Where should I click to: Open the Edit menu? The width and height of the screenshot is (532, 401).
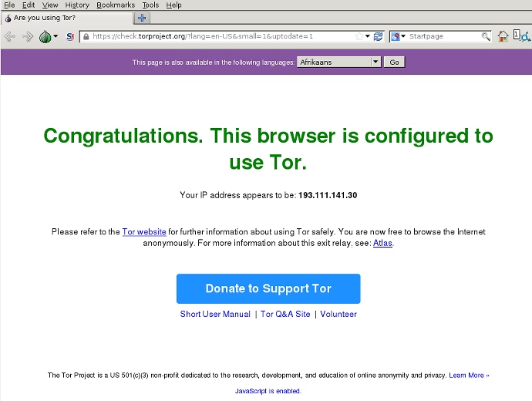[x=29, y=5]
